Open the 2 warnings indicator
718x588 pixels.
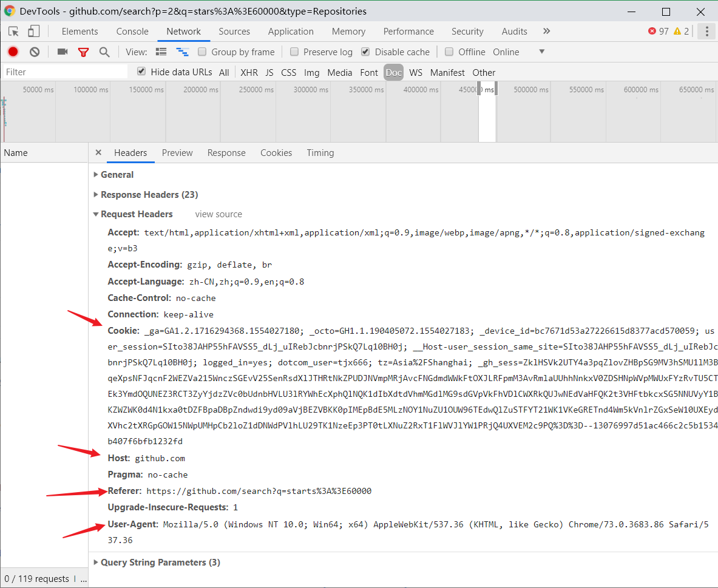pos(682,31)
